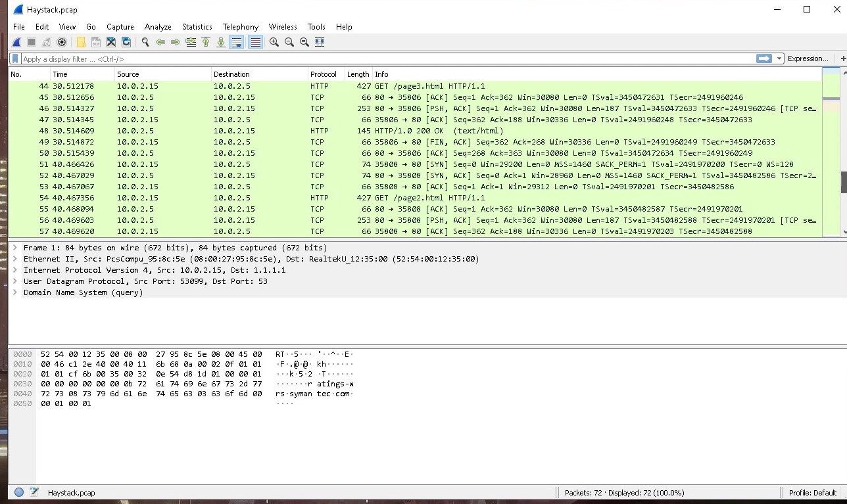The image size is (847, 504).
Task: Open the Analyze menu
Action: 158,27
